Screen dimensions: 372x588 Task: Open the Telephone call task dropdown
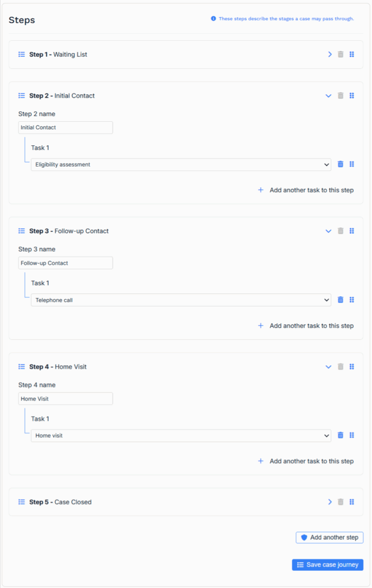tap(181, 300)
